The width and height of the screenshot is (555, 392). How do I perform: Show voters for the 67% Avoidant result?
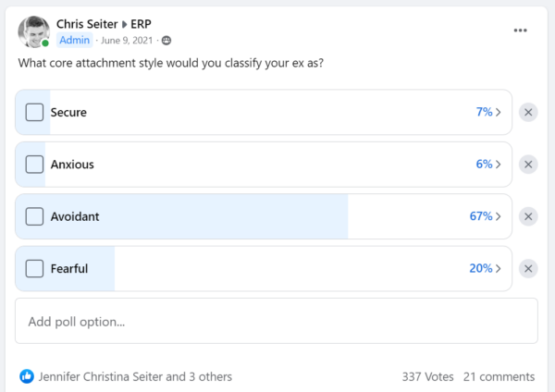click(486, 216)
